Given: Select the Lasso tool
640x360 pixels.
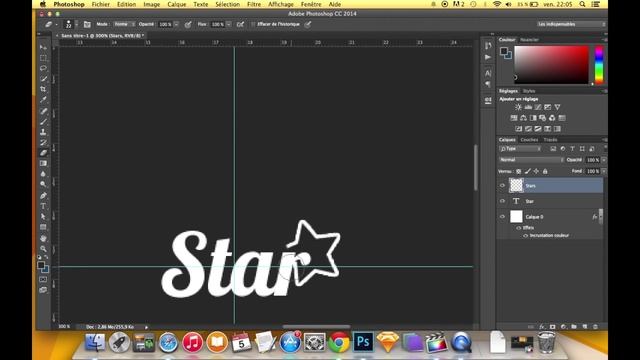Looking at the screenshot, I should pos(43,68).
